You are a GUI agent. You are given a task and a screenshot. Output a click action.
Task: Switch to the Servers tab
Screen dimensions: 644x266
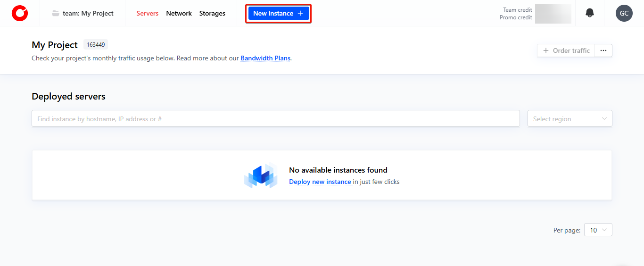(x=147, y=13)
